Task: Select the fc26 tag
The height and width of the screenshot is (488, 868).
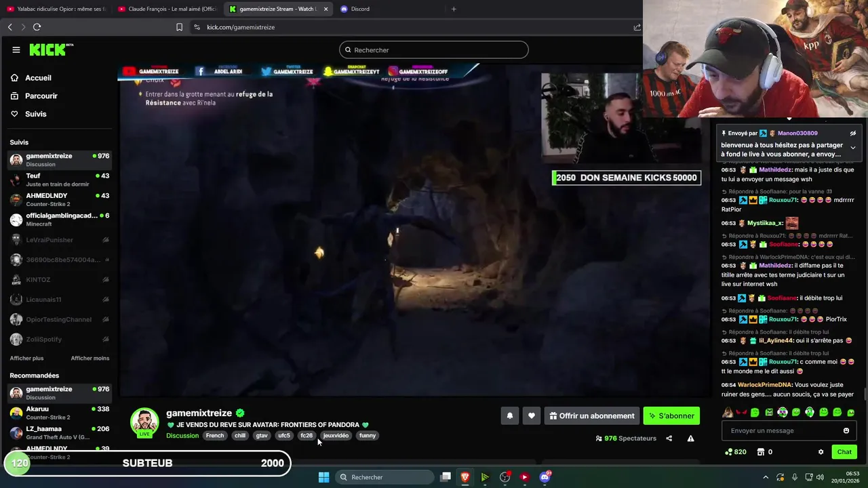Action: pos(307,436)
